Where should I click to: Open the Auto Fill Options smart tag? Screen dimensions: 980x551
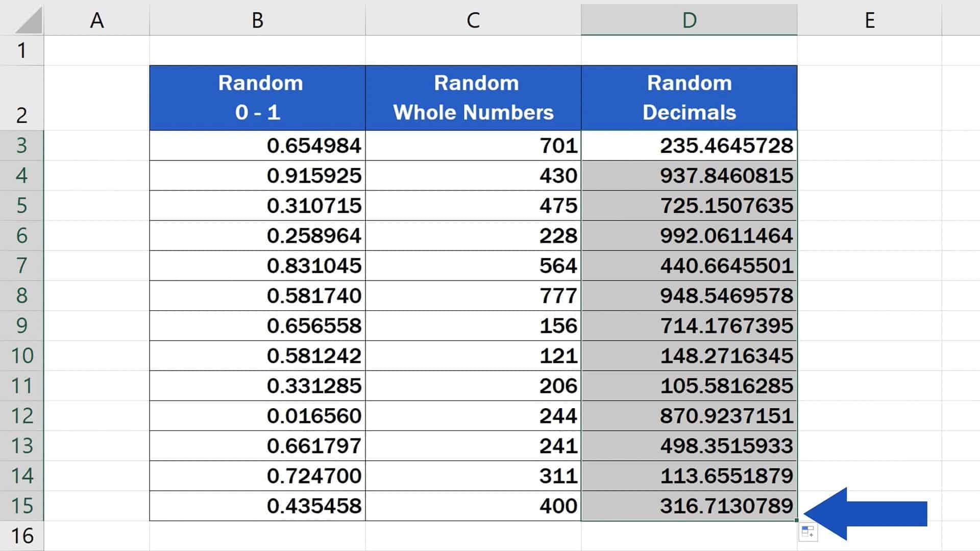(806, 532)
